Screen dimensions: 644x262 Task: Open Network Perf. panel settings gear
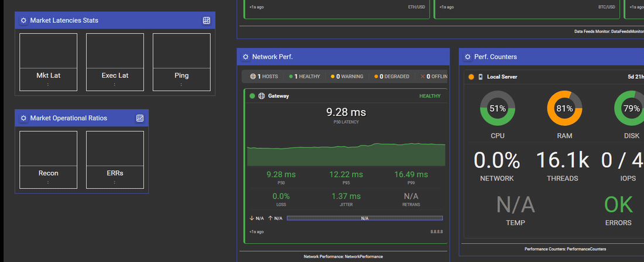246,57
